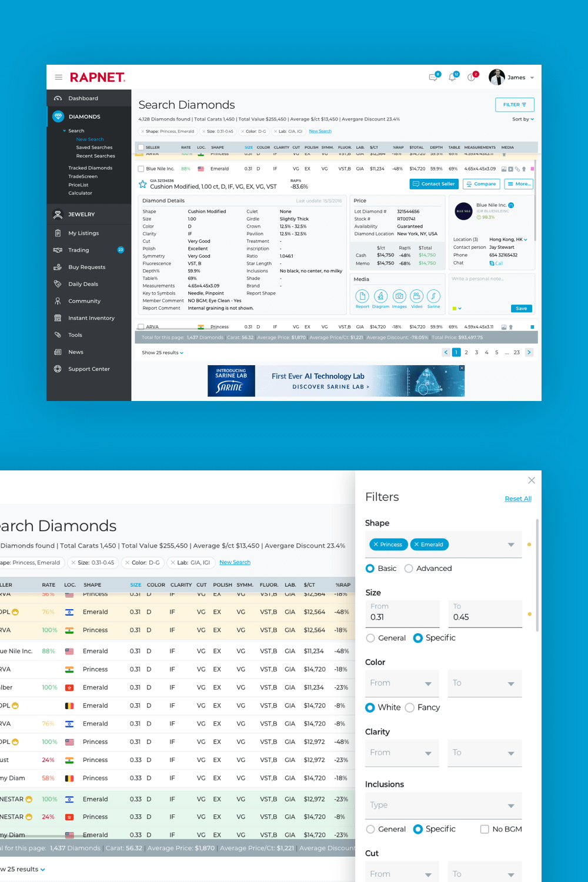Open the Clarity To dropdown
Screen dimensions: 588x882
[x=485, y=753]
